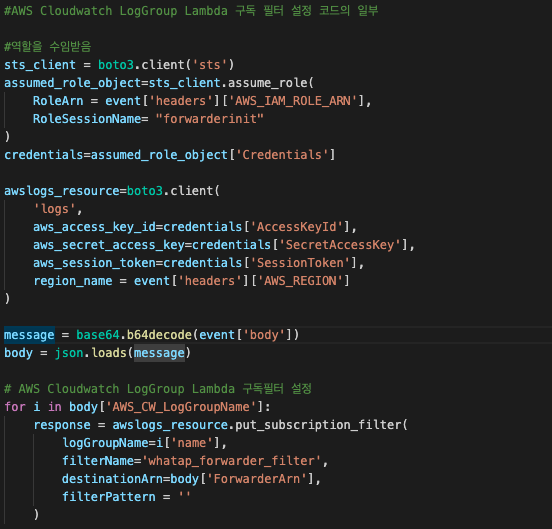Click the 'filterPattern' parameter
The image size is (552, 529).
[109, 497]
